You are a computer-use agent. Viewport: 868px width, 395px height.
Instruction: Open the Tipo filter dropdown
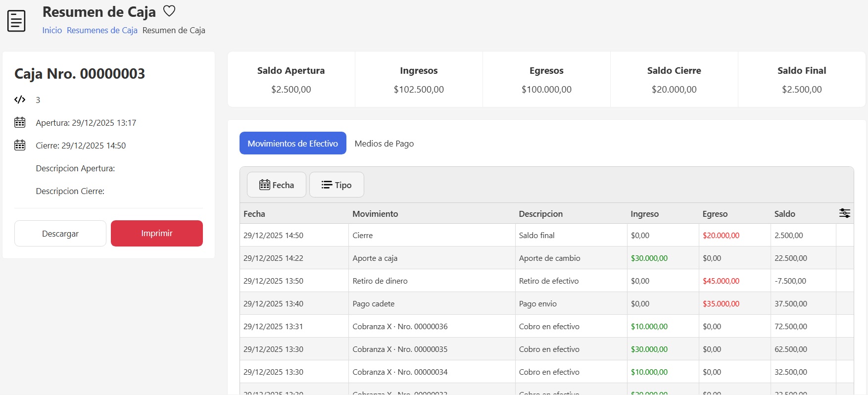click(337, 185)
